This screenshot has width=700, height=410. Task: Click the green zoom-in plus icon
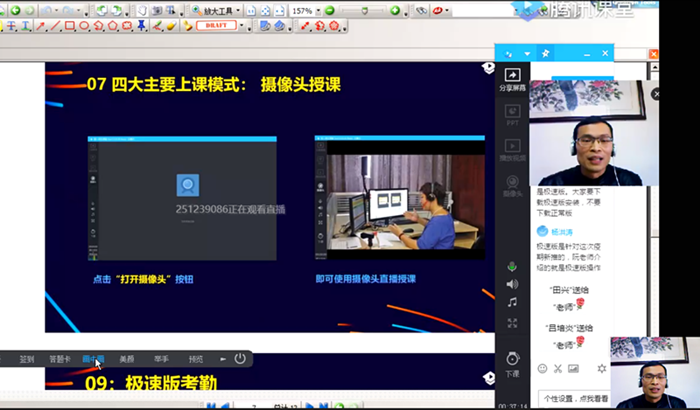pyautogui.click(x=395, y=11)
